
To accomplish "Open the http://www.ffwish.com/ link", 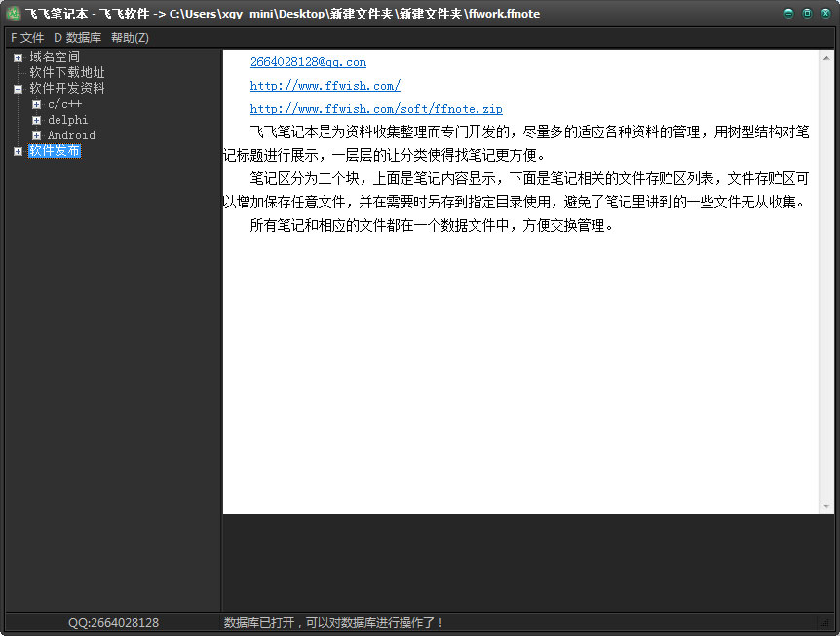I will (325, 86).
